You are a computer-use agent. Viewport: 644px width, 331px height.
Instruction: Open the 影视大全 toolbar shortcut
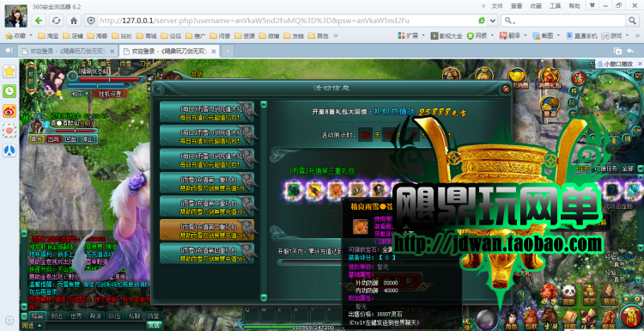[x=447, y=36]
